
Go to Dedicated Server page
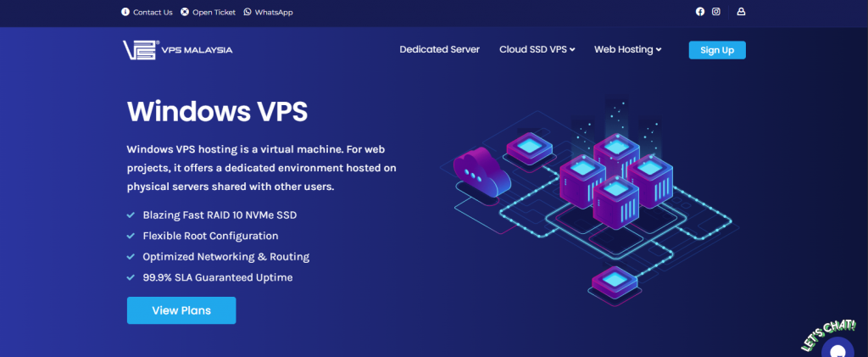tap(440, 49)
